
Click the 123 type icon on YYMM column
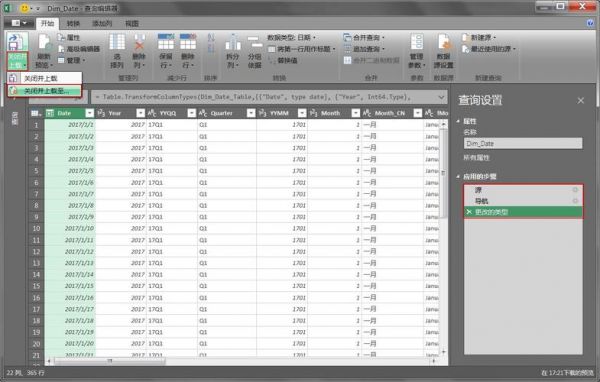pyautogui.click(x=262, y=113)
